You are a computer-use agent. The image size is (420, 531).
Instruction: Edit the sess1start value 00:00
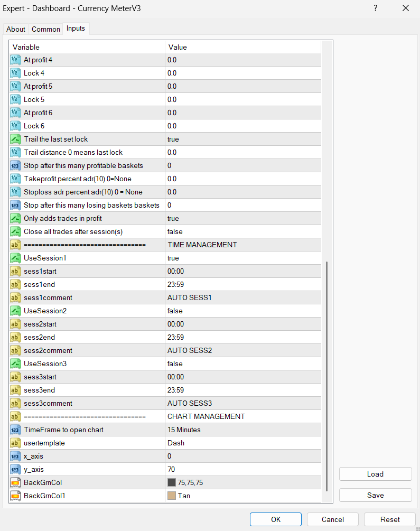point(243,271)
